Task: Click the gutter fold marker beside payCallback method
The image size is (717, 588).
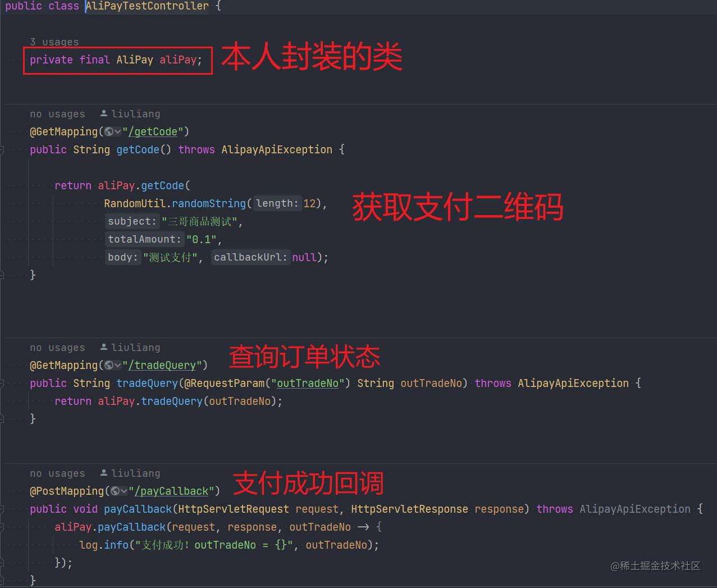Action: pyautogui.click(x=3, y=509)
